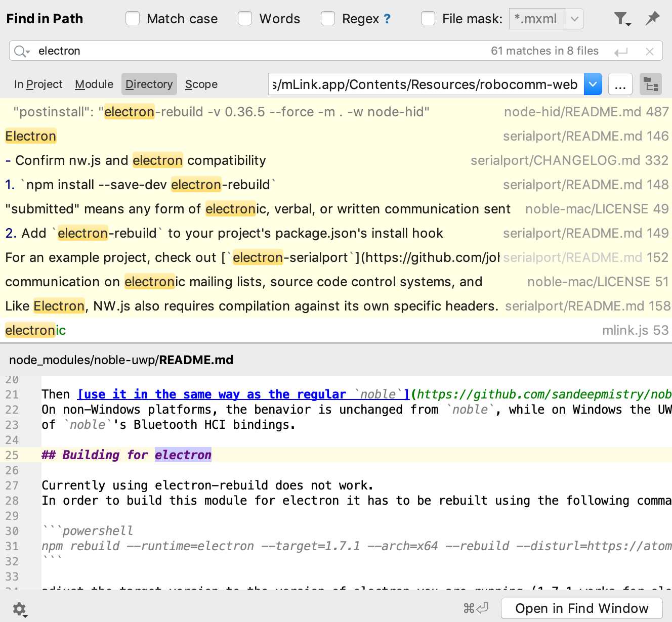Select the Electron result at serialport/README.md 146
The height and width of the screenshot is (622, 672).
(336, 136)
